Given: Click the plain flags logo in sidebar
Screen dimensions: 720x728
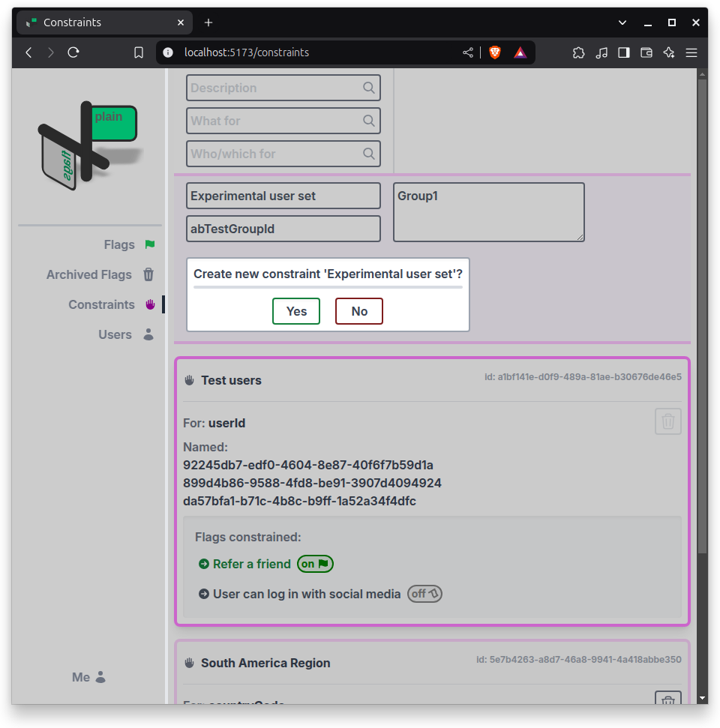Looking at the screenshot, I should tap(86, 142).
